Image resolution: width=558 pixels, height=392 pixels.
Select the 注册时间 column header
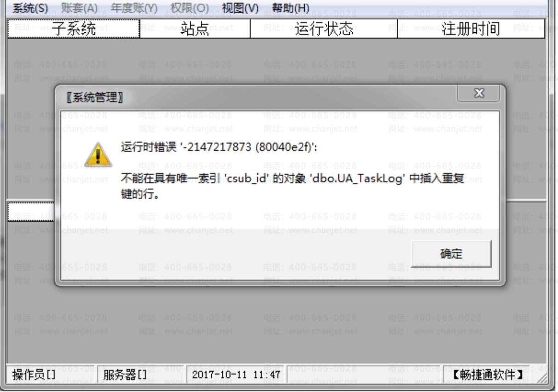click(x=471, y=29)
